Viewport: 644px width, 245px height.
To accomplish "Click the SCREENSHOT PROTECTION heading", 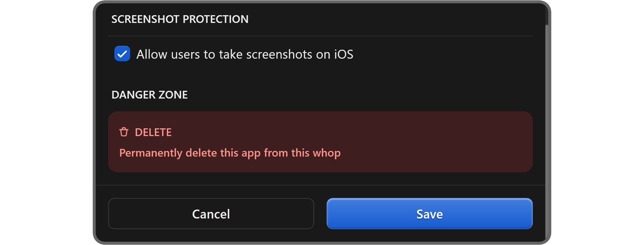I will [x=180, y=19].
